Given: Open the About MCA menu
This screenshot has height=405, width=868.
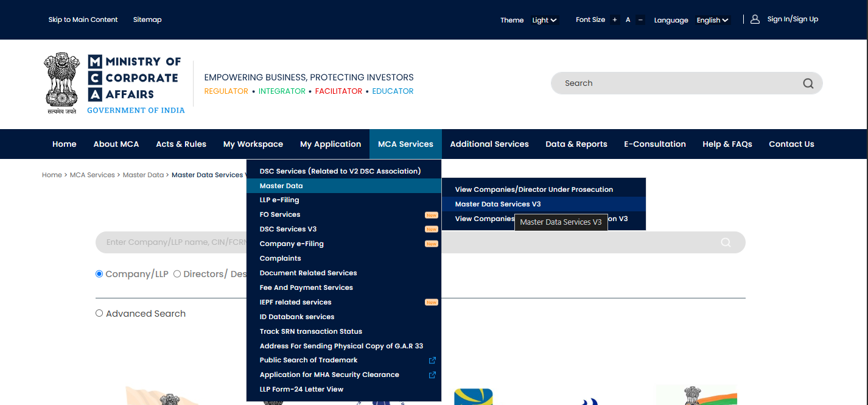Looking at the screenshot, I should tap(116, 144).
